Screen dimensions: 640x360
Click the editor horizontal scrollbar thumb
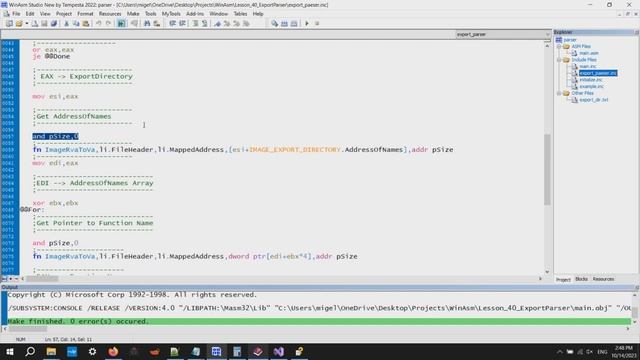click(x=42, y=279)
